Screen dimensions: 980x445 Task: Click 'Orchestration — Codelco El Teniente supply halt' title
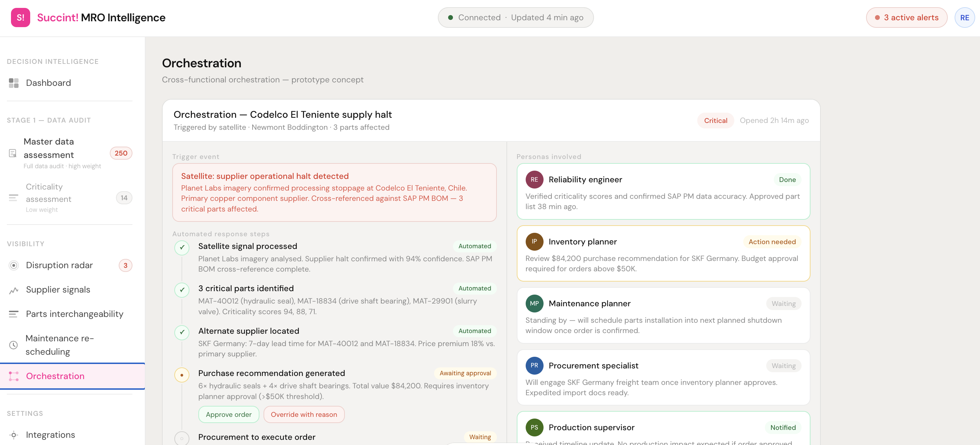coord(283,115)
